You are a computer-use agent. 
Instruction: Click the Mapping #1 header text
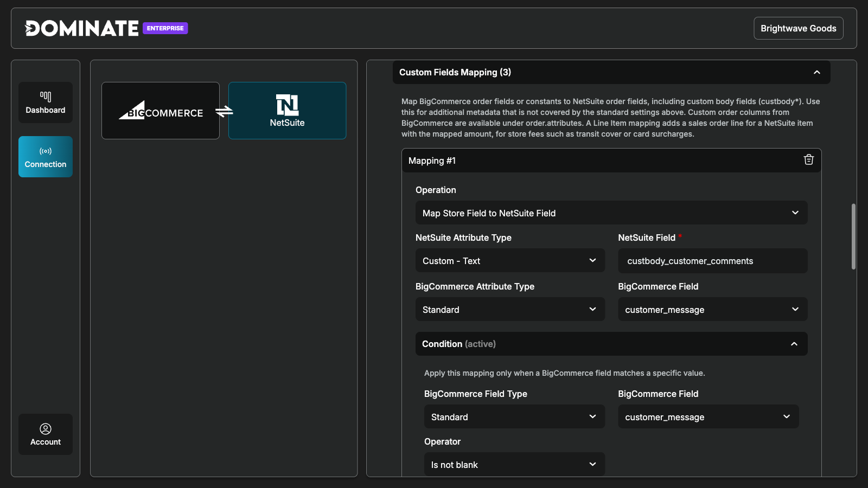pyautogui.click(x=432, y=160)
